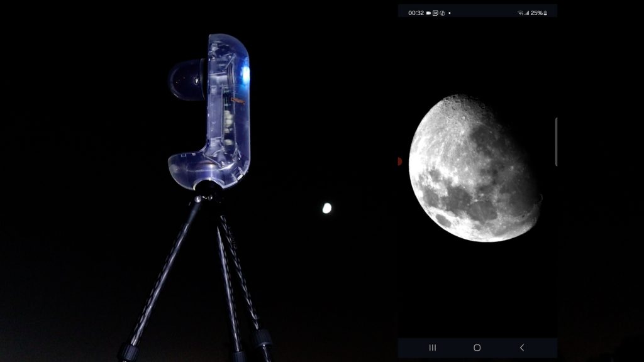Viewport: 644px width, 362px height.
Task: Tap the calendar notification icon in status bar
Action: pyautogui.click(x=435, y=13)
